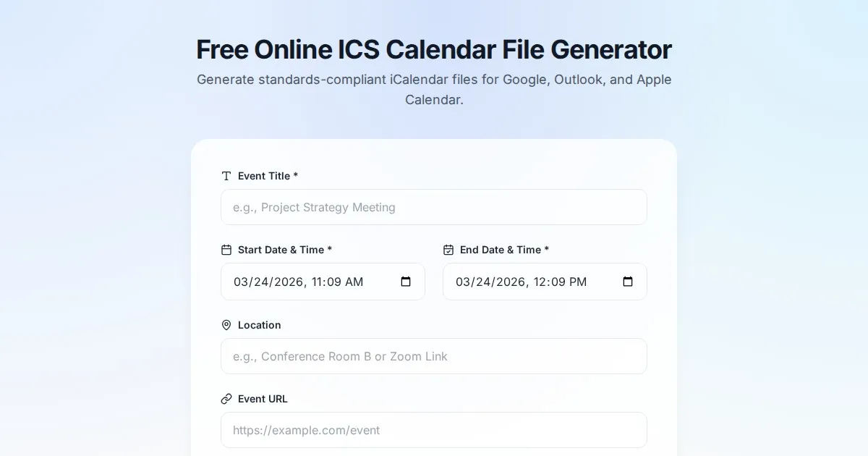The width and height of the screenshot is (868, 456).
Task: Focus the Event Title input field
Action: (434, 207)
